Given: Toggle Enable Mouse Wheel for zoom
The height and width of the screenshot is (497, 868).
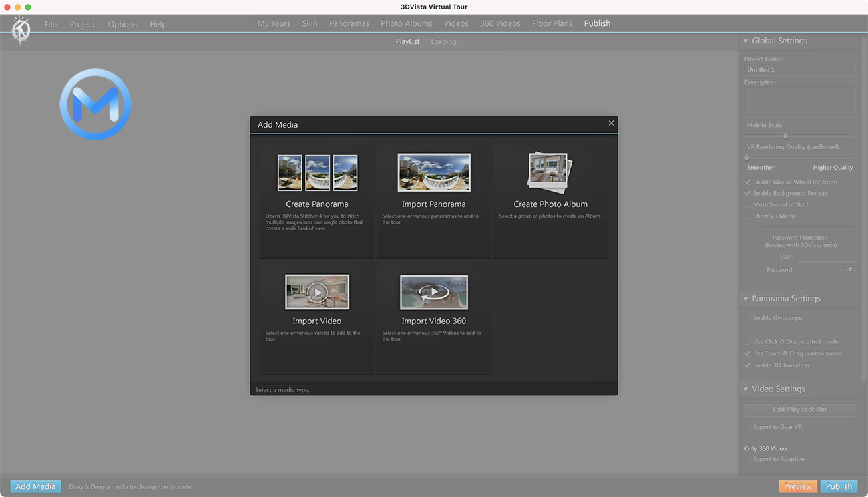Looking at the screenshot, I should click(x=748, y=182).
